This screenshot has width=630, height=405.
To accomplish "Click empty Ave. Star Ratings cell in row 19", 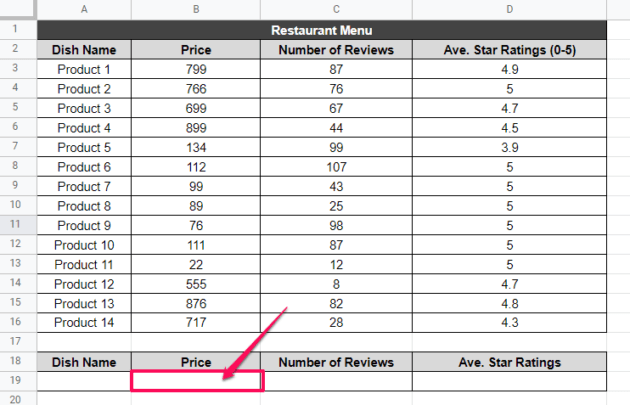I will [509, 380].
